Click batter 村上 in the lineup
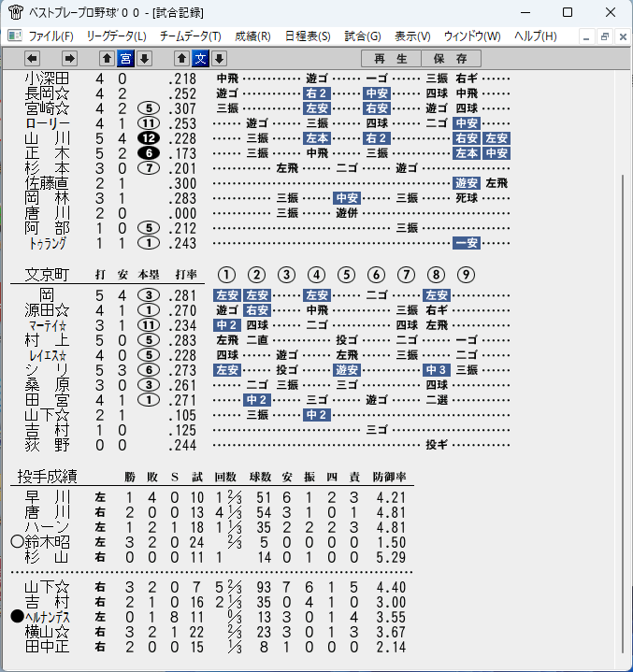Image resolution: width=633 pixels, height=672 pixels. coord(47,340)
